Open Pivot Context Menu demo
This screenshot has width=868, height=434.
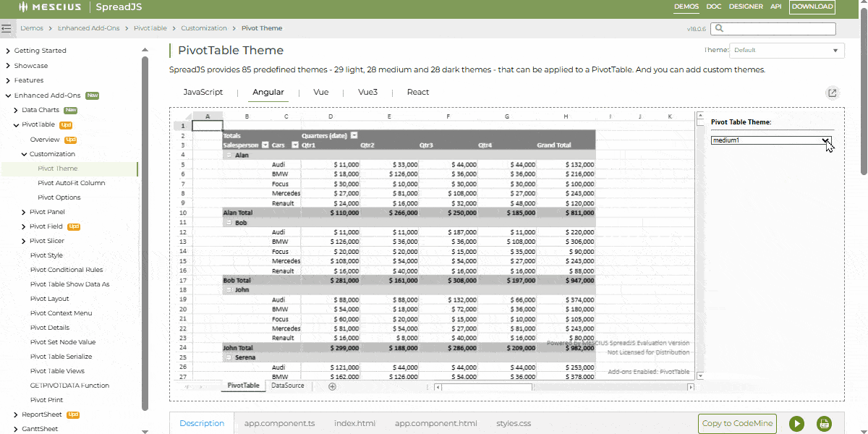pyautogui.click(x=61, y=313)
